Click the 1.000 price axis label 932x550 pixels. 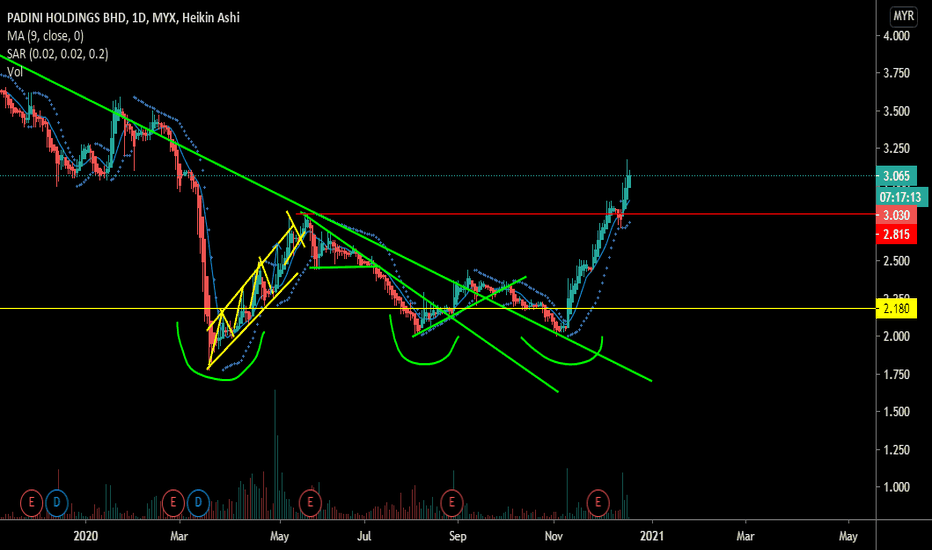coord(896,487)
